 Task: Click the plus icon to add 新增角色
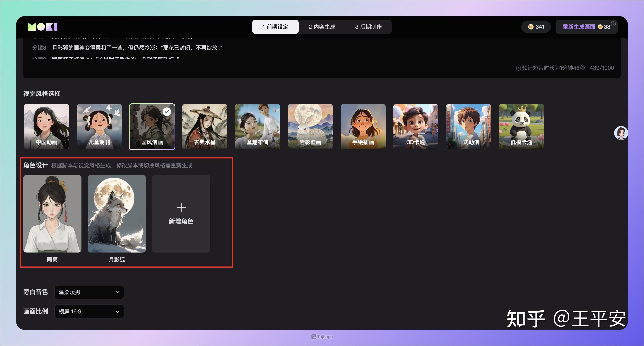(x=181, y=207)
